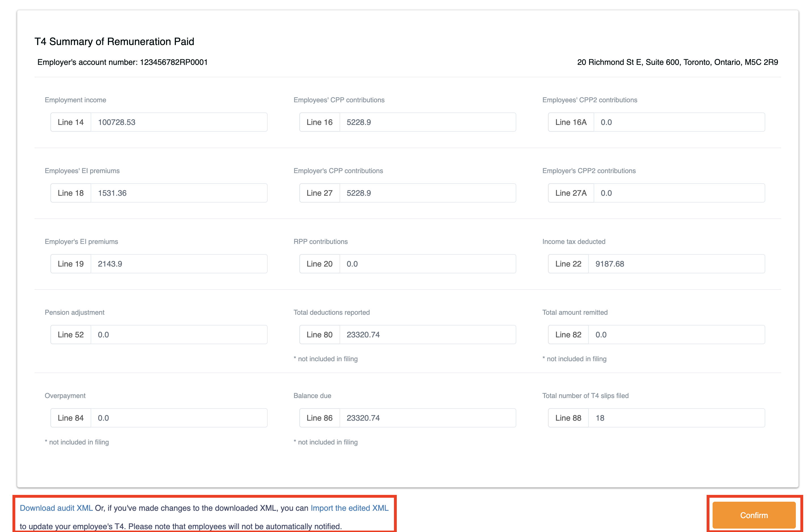Viewport: 810px width, 532px height.
Task: Click the Income tax deducted label
Action: point(574,242)
